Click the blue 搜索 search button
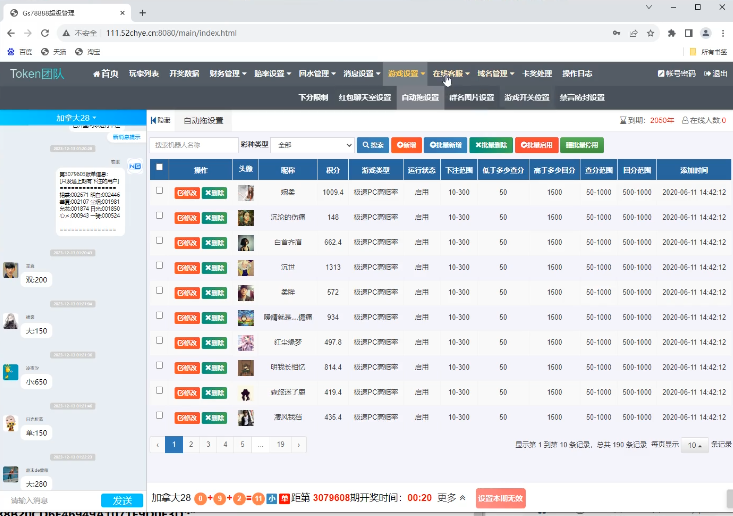733x516 pixels. (372, 145)
